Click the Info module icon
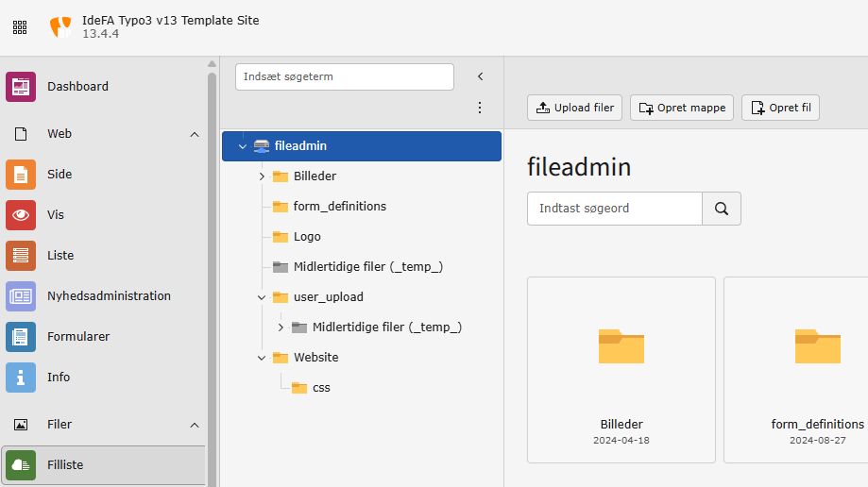The image size is (868, 487). [21, 378]
